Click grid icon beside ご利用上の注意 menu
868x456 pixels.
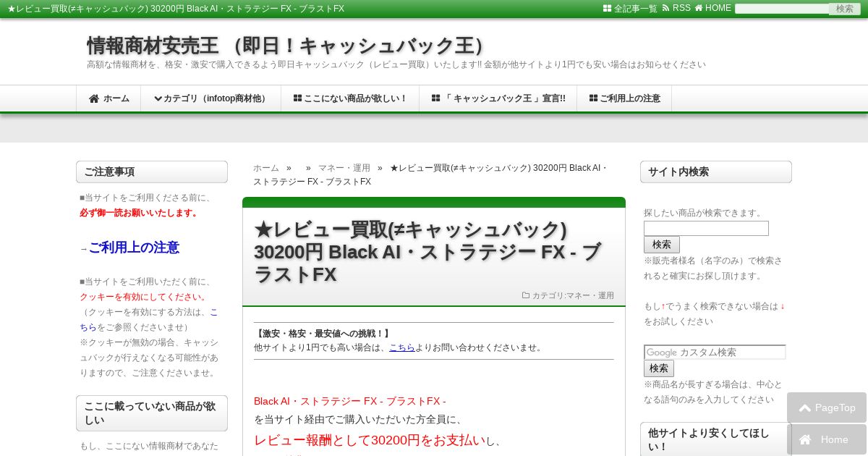[593, 98]
